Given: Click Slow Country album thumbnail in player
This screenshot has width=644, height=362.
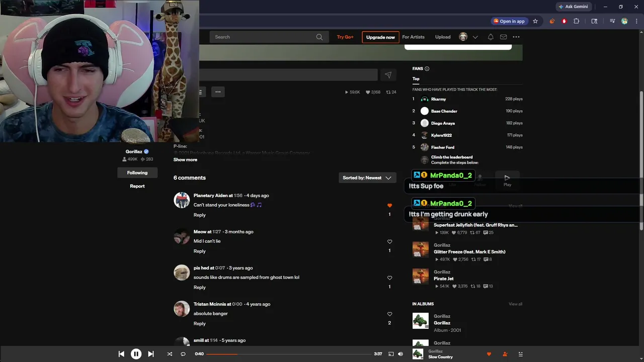Looking at the screenshot, I should (418, 354).
